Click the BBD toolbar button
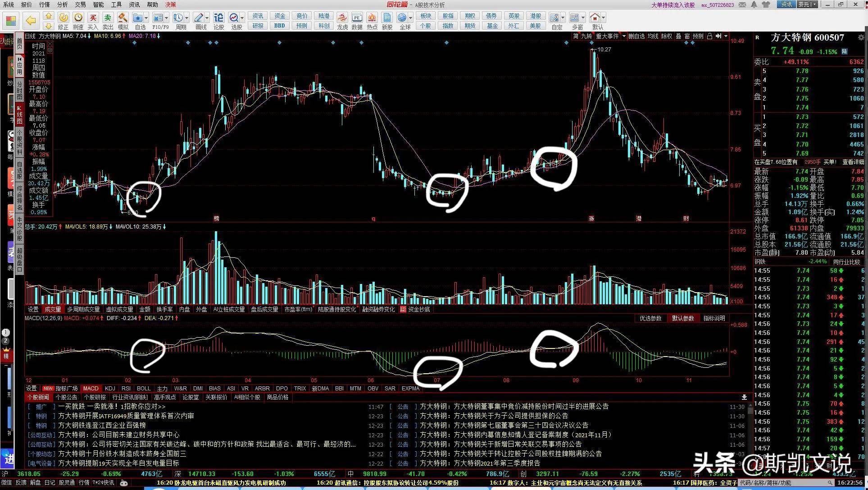This screenshot has width=868, height=490. [x=280, y=26]
